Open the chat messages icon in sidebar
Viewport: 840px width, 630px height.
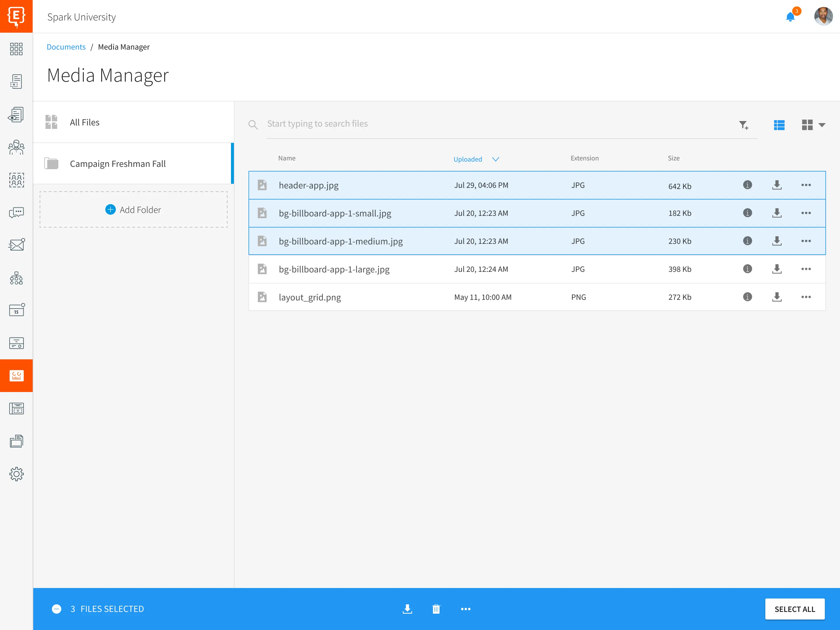tap(16, 212)
